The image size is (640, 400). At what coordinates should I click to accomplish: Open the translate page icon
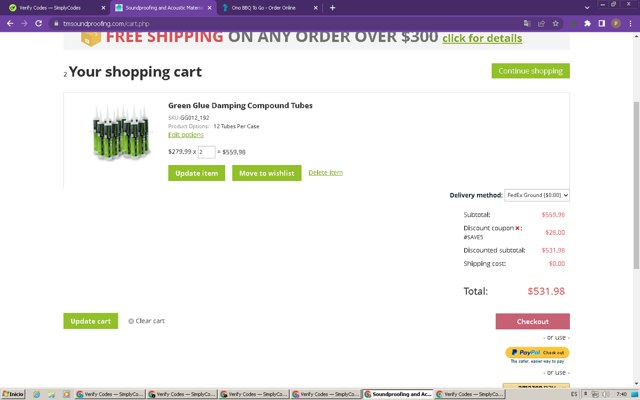click(x=527, y=24)
